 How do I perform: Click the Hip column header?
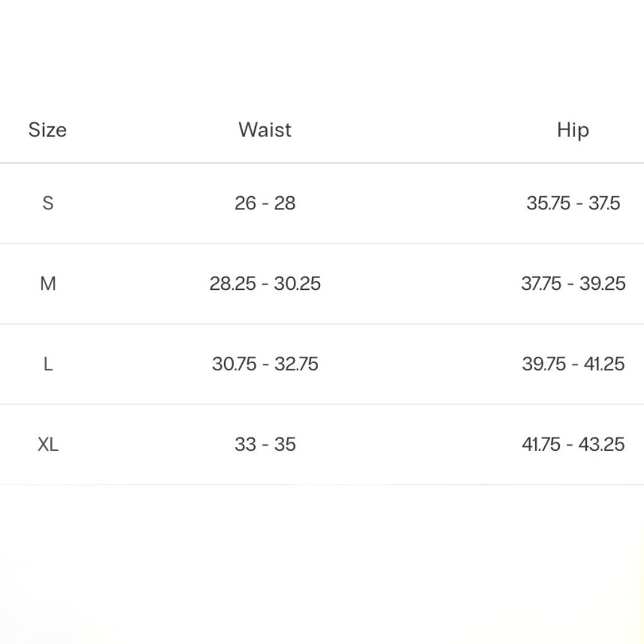pos(573,130)
